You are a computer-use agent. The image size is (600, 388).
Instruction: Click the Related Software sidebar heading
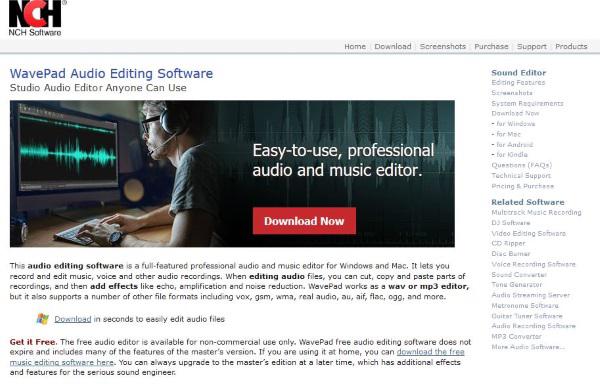click(x=528, y=202)
